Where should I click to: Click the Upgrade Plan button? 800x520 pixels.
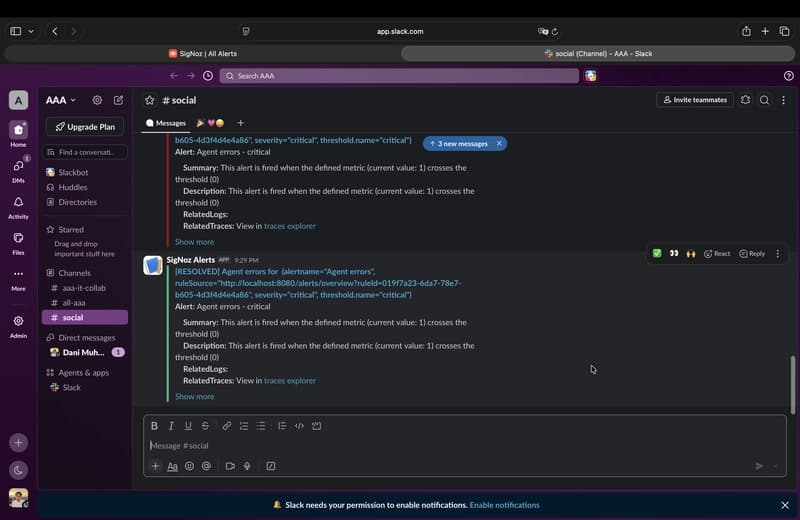click(x=85, y=127)
